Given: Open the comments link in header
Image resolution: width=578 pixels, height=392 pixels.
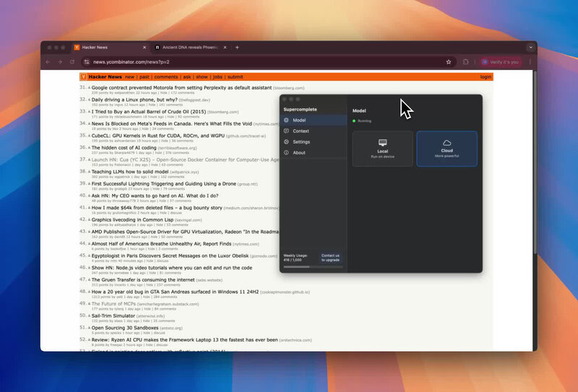Looking at the screenshot, I should point(166,77).
